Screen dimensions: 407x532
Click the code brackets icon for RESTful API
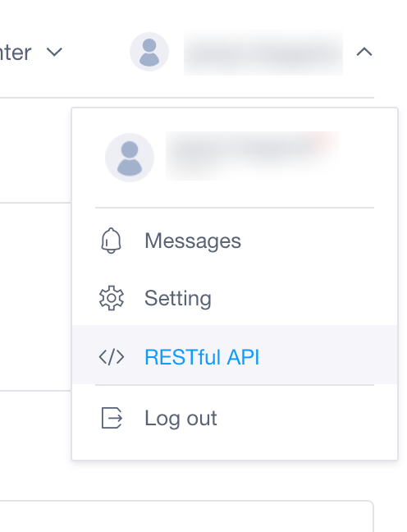(x=112, y=357)
